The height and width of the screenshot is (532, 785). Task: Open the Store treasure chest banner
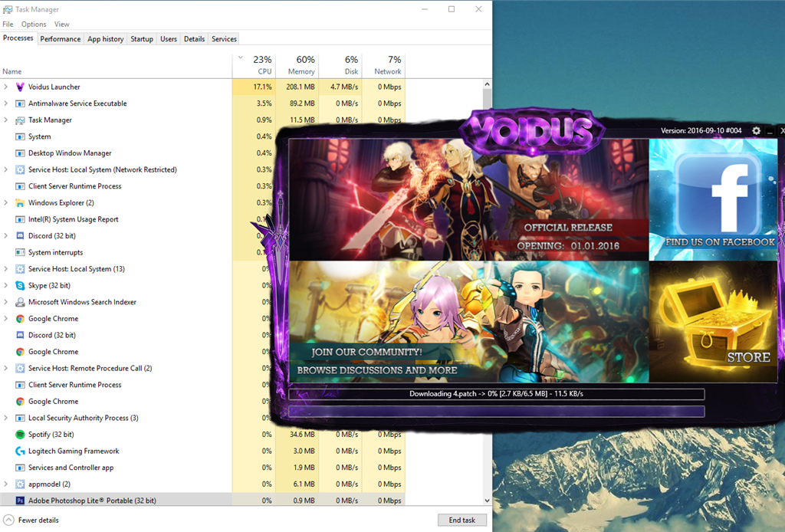tap(713, 322)
